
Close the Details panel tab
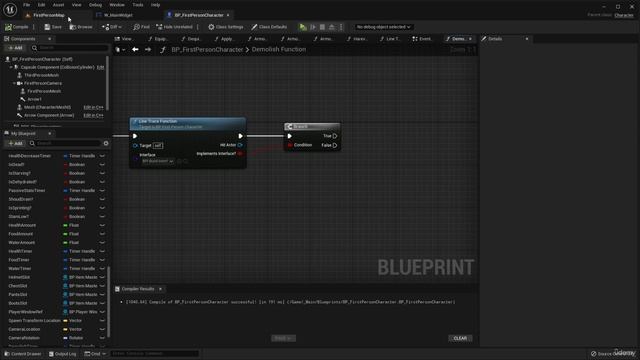click(x=527, y=39)
